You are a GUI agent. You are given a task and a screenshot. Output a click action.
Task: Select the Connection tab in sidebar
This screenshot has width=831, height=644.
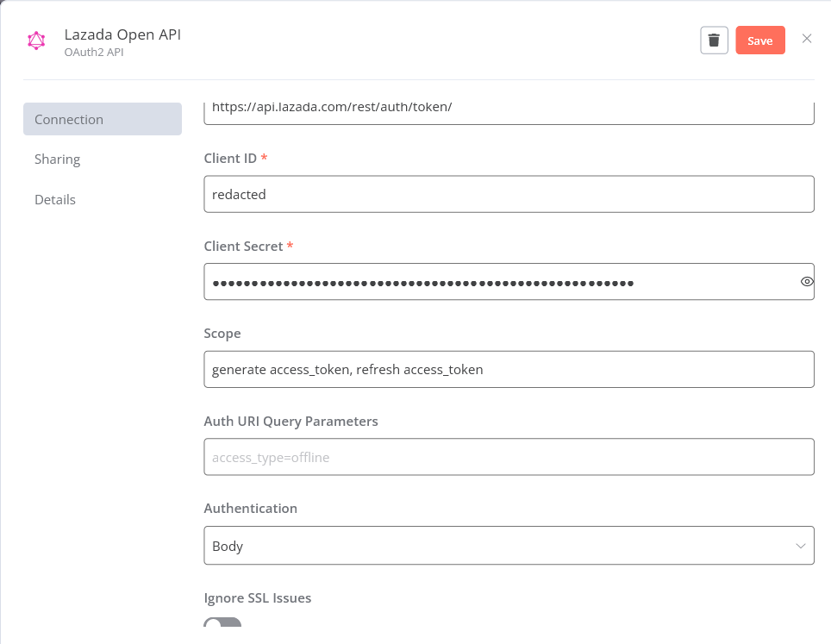point(103,119)
